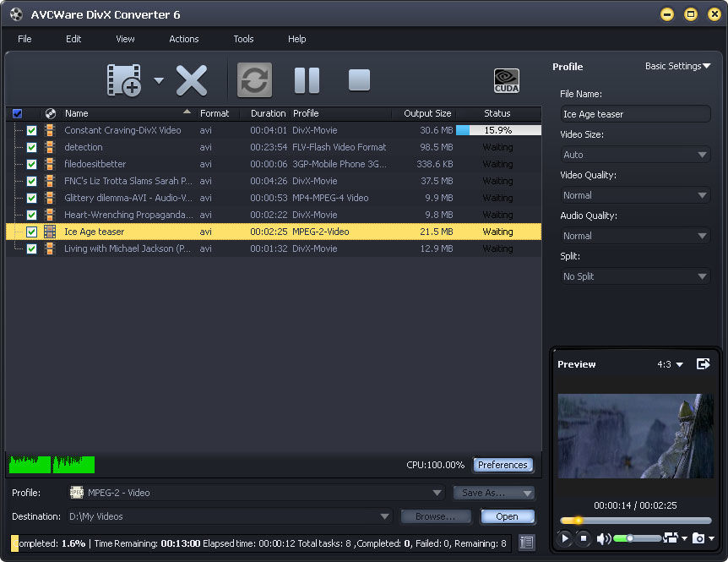Open the Add File dropdown arrow

point(159,81)
